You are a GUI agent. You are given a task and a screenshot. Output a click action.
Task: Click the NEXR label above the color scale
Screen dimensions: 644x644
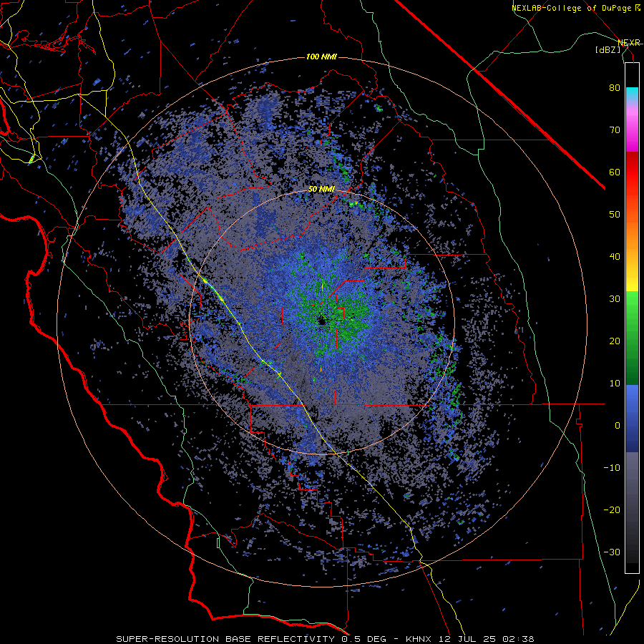tap(629, 43)
